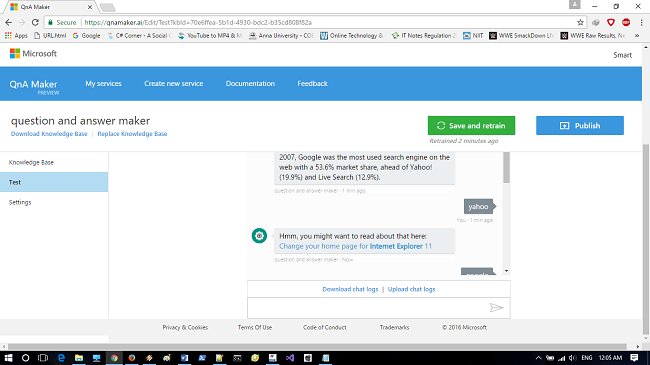Open Trademarks footer link
The width and height of the screenshot is (650, 365).
pyautogui.click(x=394, y=327)
